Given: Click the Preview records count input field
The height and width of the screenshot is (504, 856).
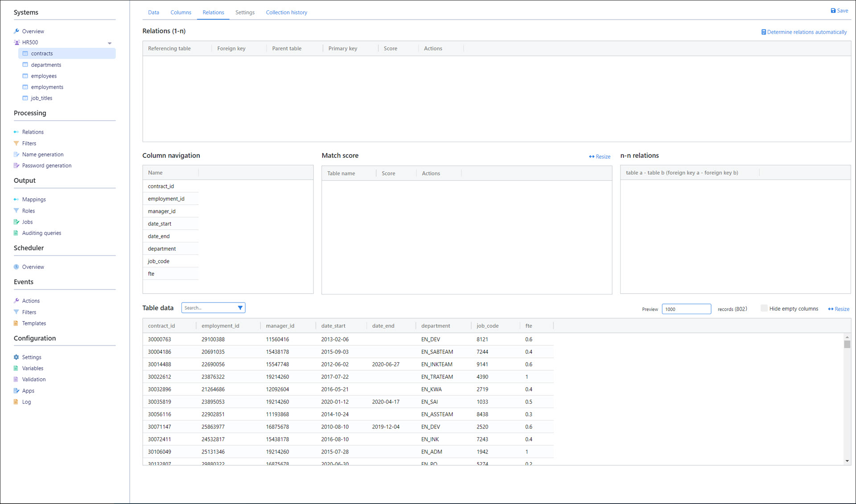Looking at the screenshot, I should [x=686, y=309].
